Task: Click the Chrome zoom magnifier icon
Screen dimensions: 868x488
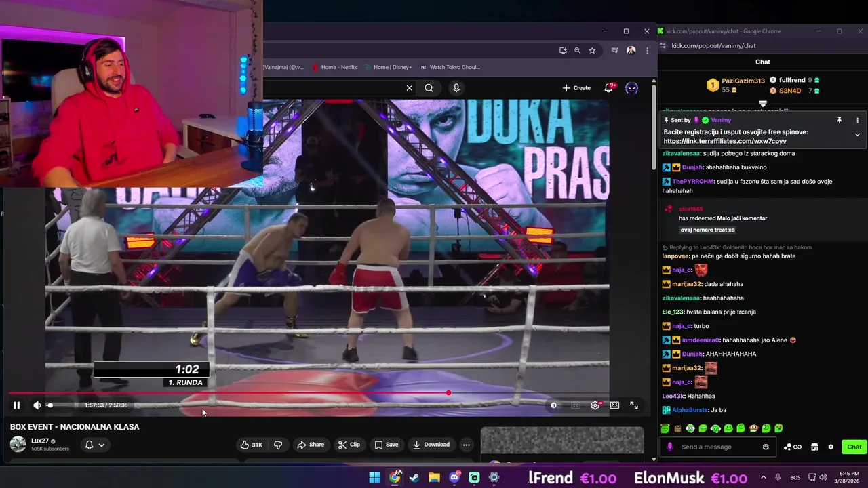Action: click(x=578, y=50)
